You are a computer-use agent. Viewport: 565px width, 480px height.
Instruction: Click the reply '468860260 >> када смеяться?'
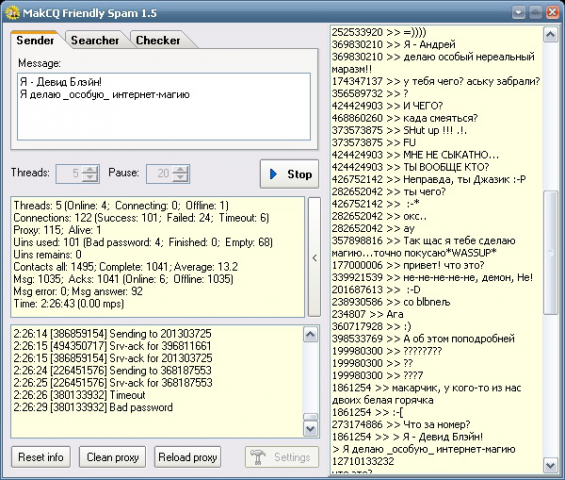click(405, 118)
